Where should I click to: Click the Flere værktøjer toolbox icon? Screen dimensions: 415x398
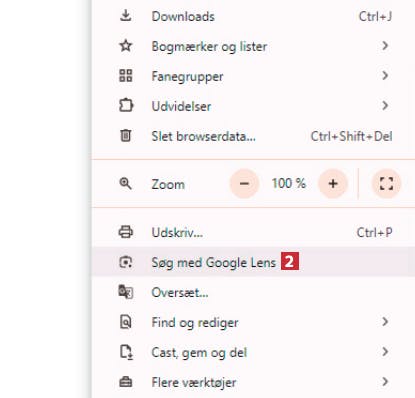(126, 382)
